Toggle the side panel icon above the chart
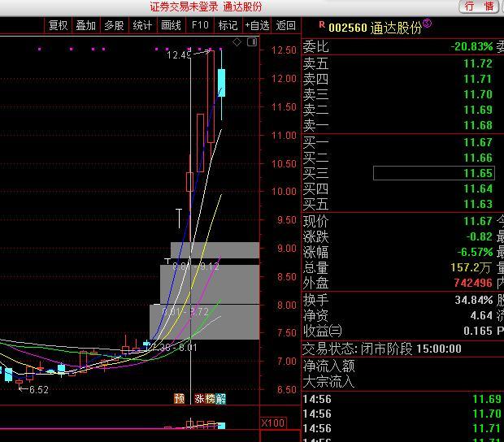 (x=252, y=42)
